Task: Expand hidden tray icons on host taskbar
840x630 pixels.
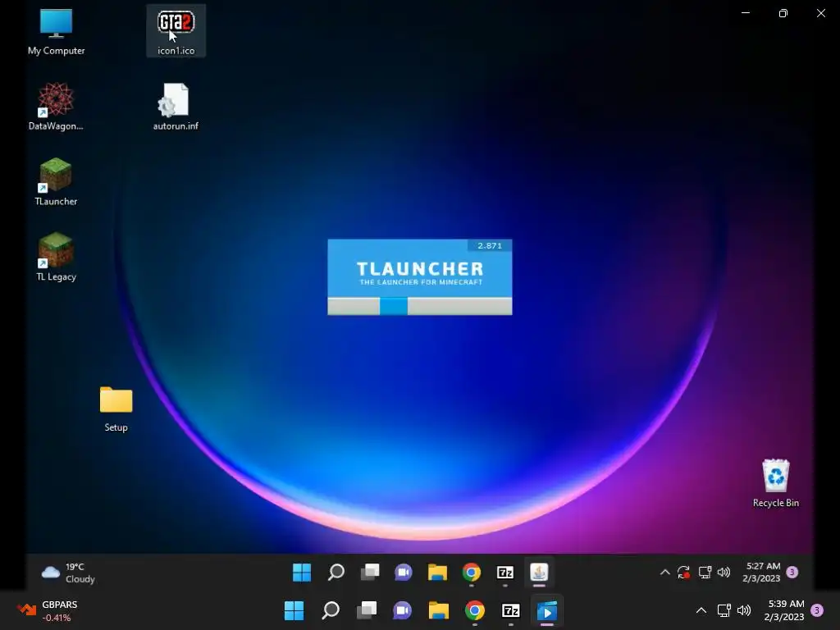Action: pos(701,610)
